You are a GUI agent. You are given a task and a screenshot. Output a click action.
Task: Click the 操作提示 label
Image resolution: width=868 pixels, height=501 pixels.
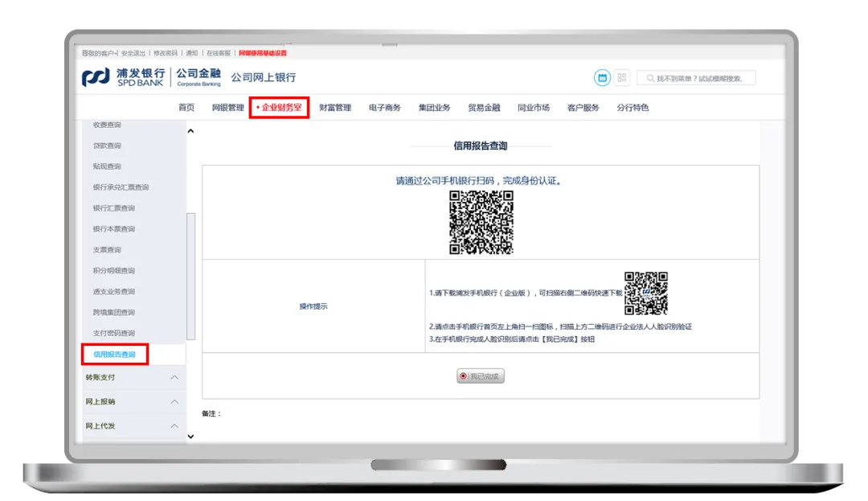(x=313, y=306)
